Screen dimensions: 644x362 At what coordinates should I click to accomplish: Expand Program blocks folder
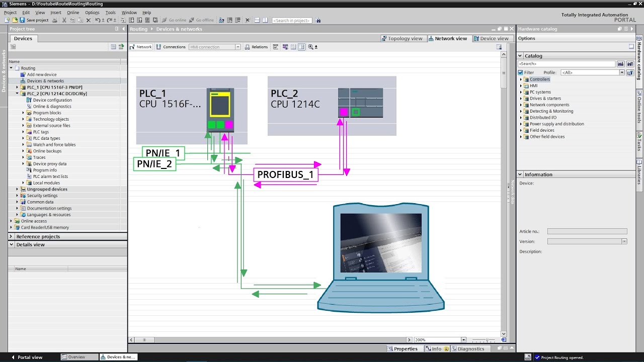click(23, 113)
